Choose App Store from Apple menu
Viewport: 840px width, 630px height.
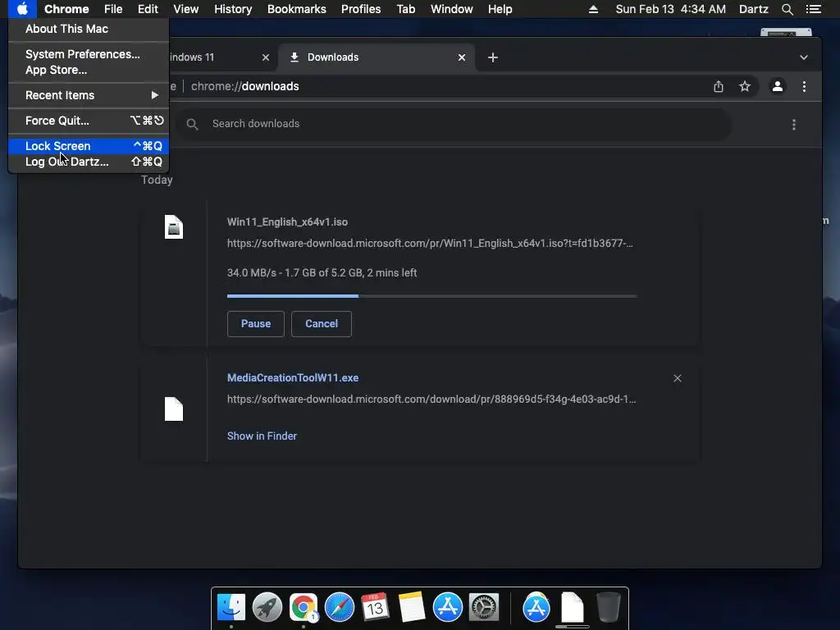89,71
